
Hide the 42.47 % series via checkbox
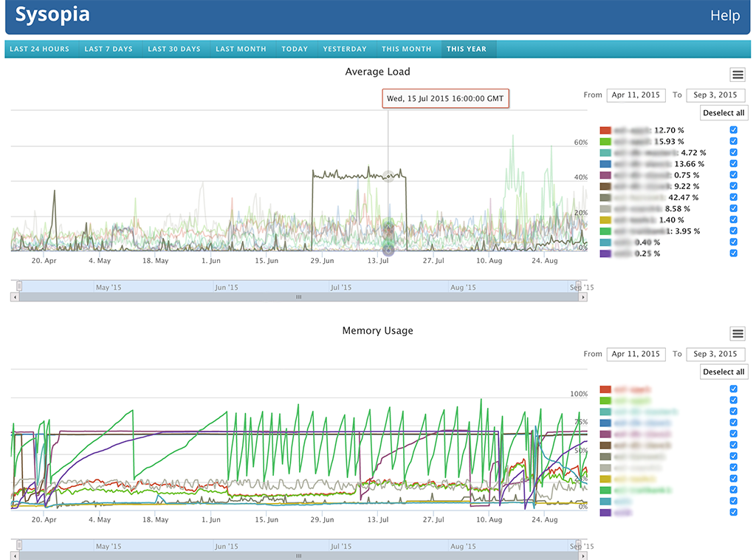[x=733, y=197]
